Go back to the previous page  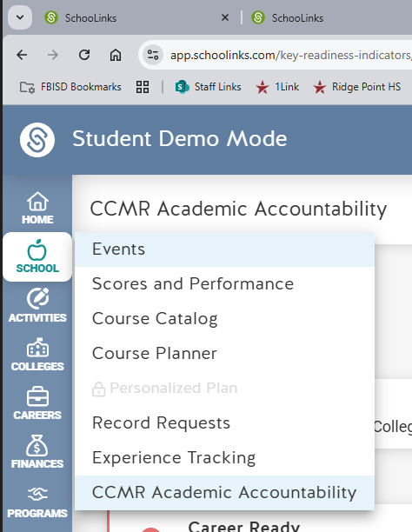[22, 55]
